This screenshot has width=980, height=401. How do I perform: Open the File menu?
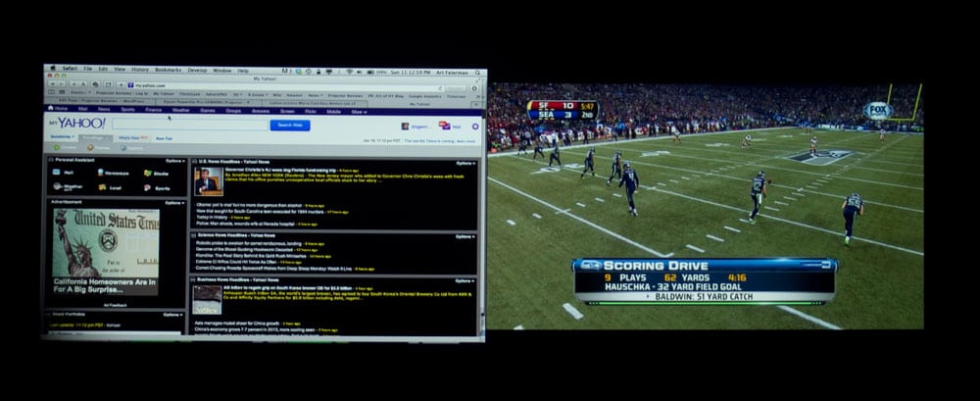click(x=88, y=70)
